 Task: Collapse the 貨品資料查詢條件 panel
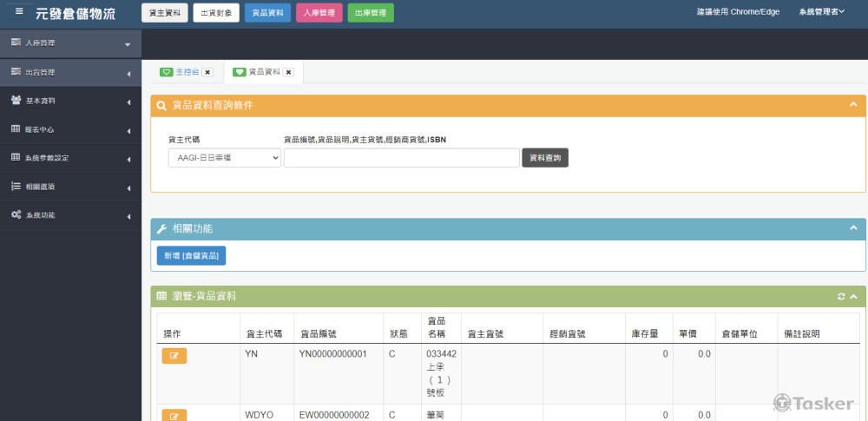(853, 105)
